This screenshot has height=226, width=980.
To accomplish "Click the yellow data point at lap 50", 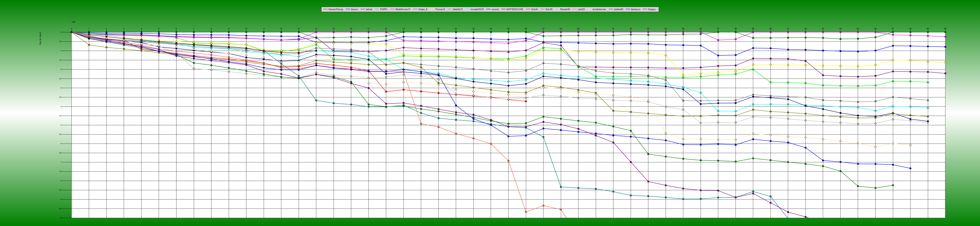I will [945, 62].
